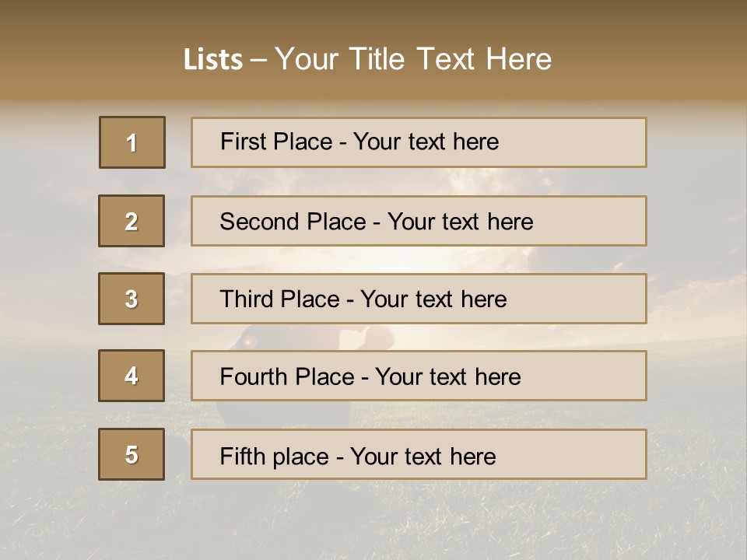The image size is (747, 560).
Task: Click the 'First Place - Your text here' field
Action: tap(419, 142)
